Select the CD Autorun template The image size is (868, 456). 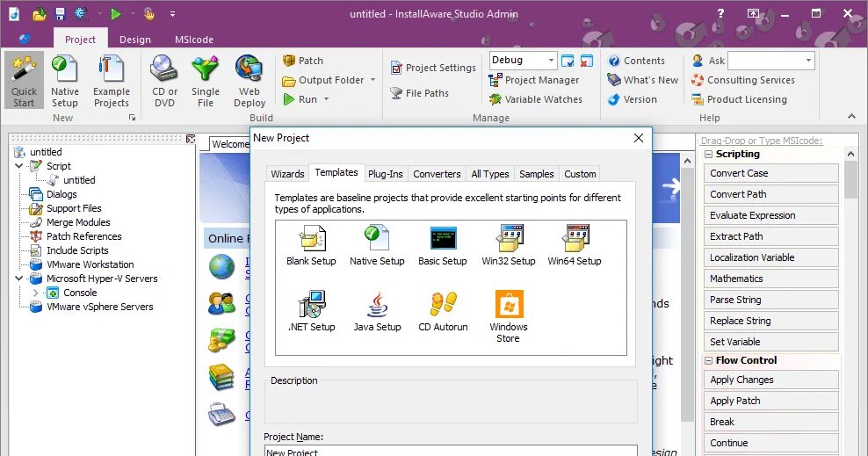coord(443,312)
